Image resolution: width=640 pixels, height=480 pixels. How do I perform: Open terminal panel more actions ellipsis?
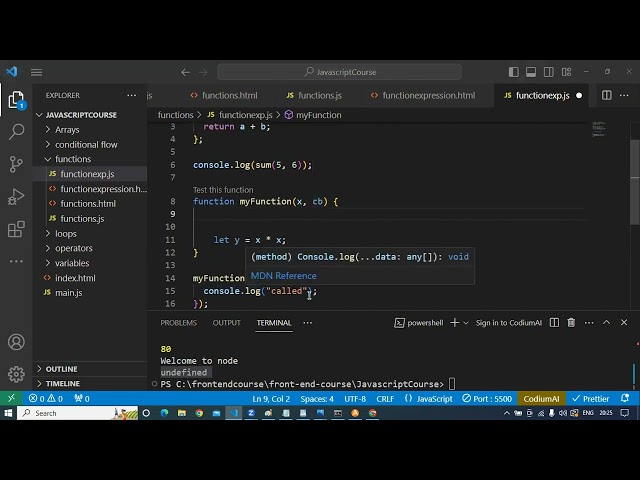[589, 322]
